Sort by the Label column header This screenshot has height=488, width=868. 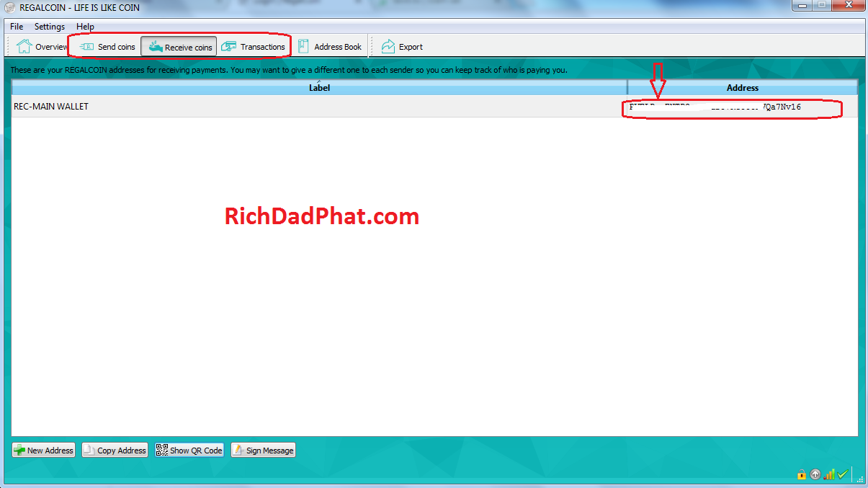319,87
